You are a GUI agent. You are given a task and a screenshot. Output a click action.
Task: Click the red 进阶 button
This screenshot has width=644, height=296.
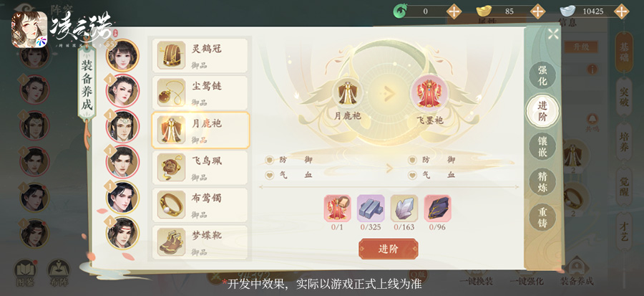click(x=388, y=249)
